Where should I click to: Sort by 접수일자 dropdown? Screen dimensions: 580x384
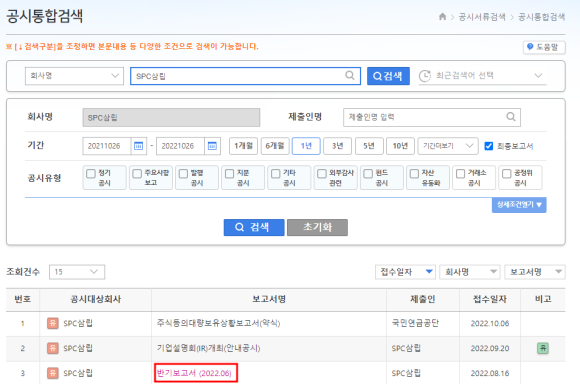[x=405, y=272]
